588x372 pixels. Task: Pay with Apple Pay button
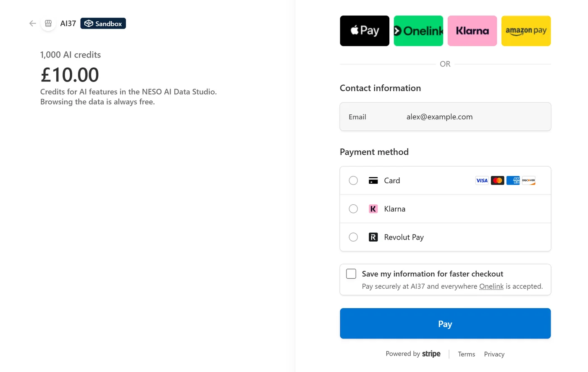click(x=365, y=31)
